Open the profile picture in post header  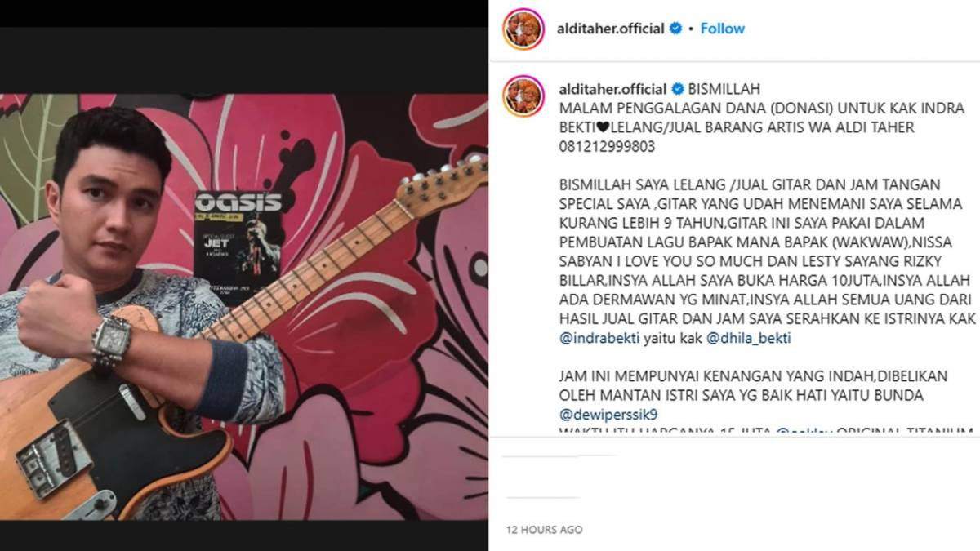[523, 29]
